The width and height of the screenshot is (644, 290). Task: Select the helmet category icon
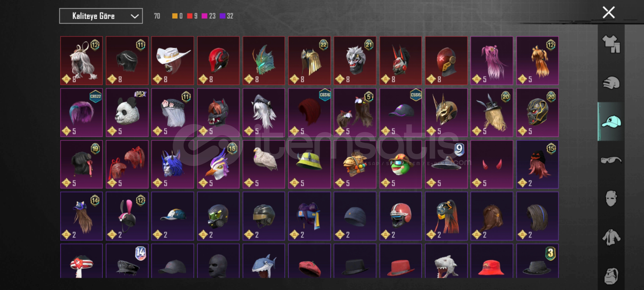611,83
